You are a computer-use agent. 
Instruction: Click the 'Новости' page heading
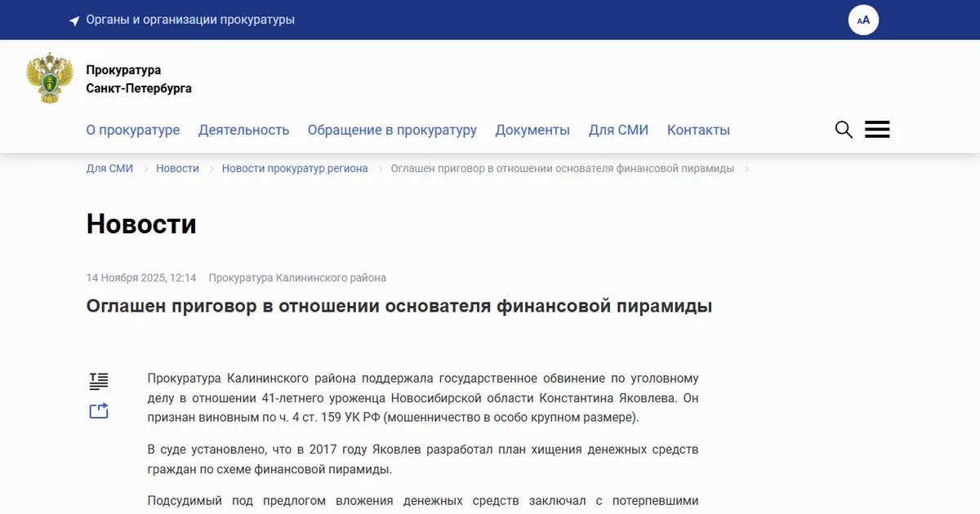coord(141,224)
